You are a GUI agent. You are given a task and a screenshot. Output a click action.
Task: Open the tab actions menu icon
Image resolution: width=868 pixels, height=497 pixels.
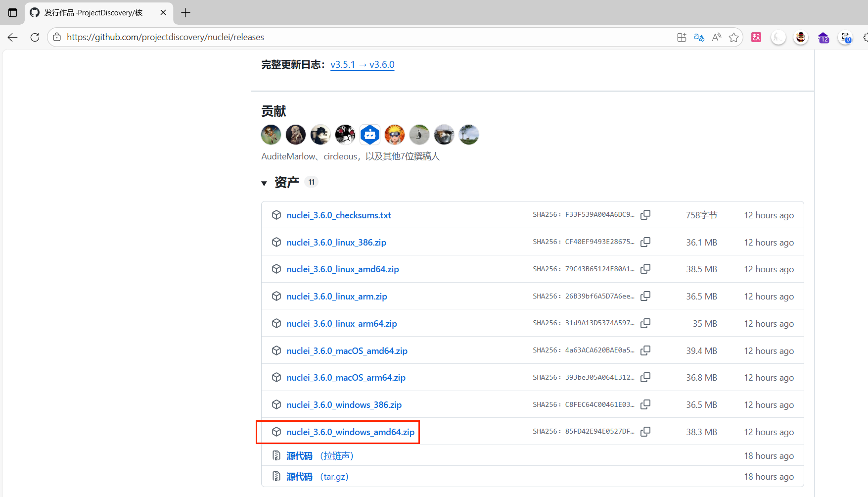click(13, 13)
